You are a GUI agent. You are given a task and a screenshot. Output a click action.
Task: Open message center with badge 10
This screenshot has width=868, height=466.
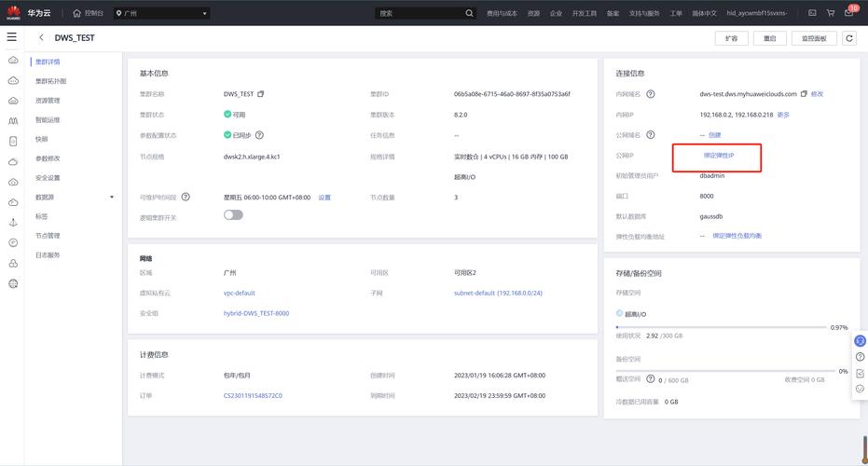tap(849, 11)
